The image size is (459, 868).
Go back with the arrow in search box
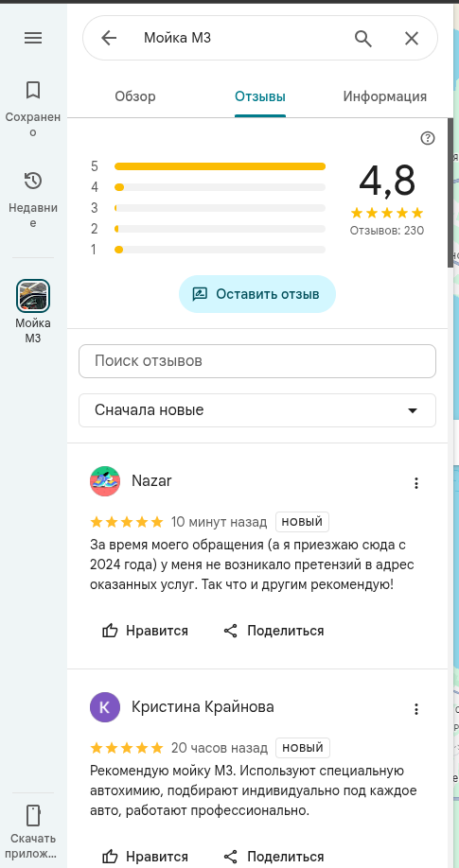[109, 38]
